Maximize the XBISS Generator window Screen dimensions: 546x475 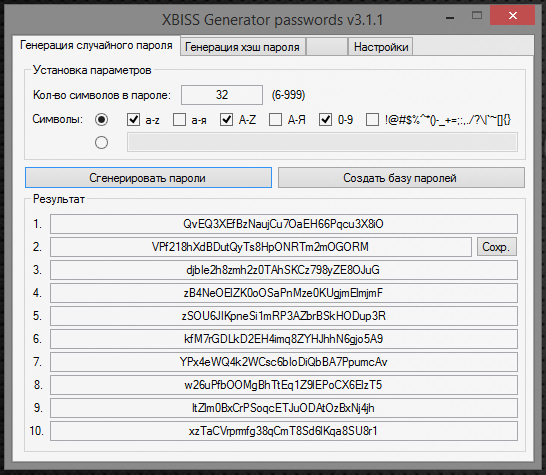point(477,15)
